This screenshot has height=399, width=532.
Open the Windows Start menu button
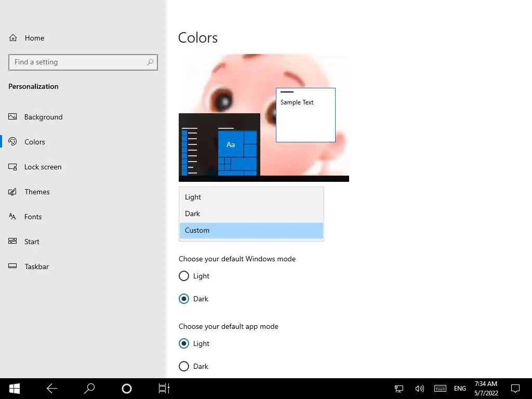(14, 389)
